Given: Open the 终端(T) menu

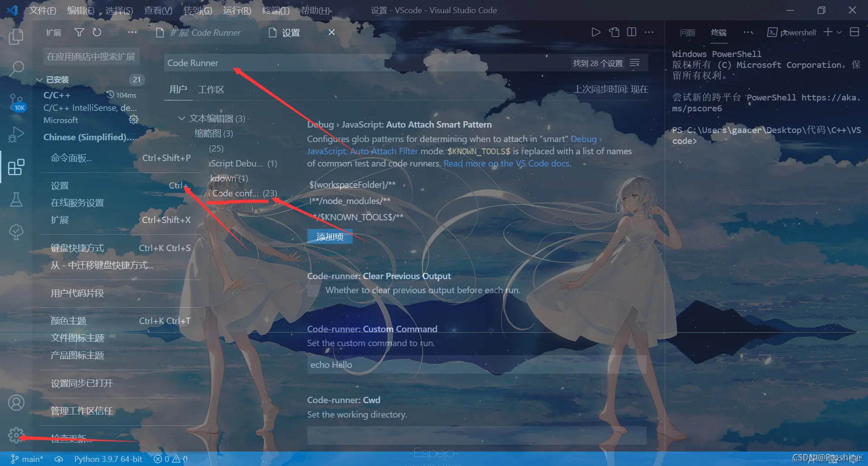Looking at the screenshot, I should pos(276,10).
